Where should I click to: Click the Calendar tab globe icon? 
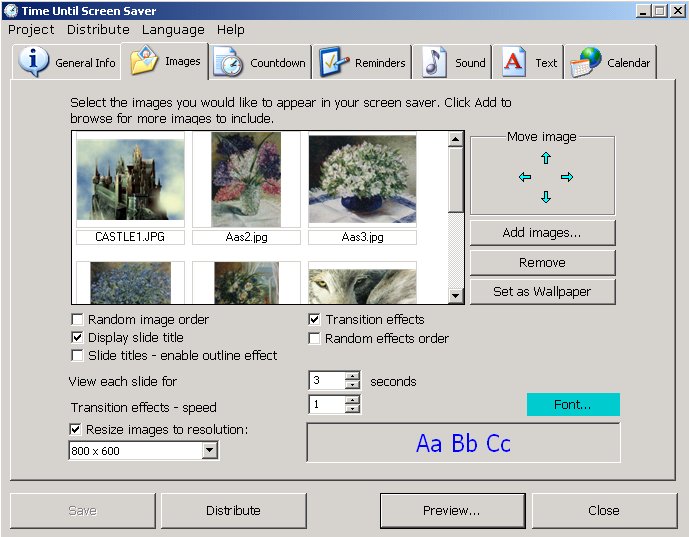[x=585, y=62]
